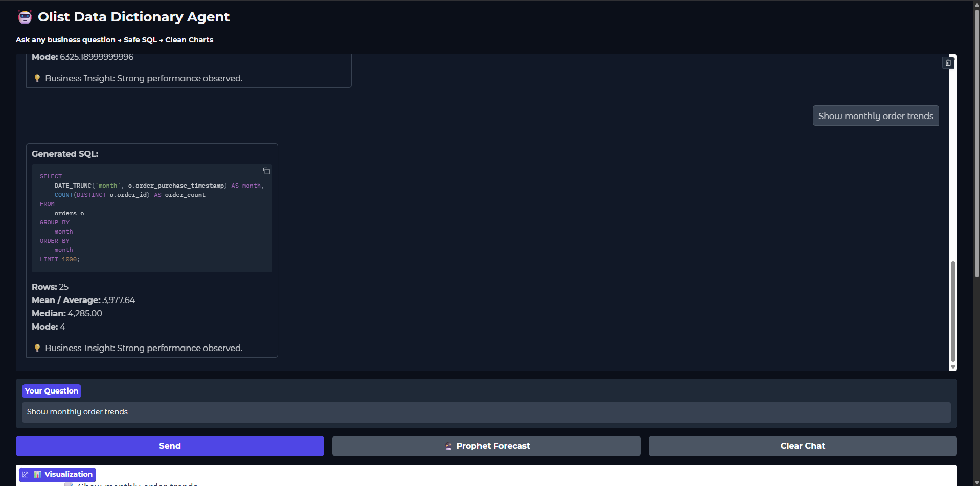The image size is (980, 486).
Task: Click the chat panel scroll-down arrow
Action: (953, 367)
